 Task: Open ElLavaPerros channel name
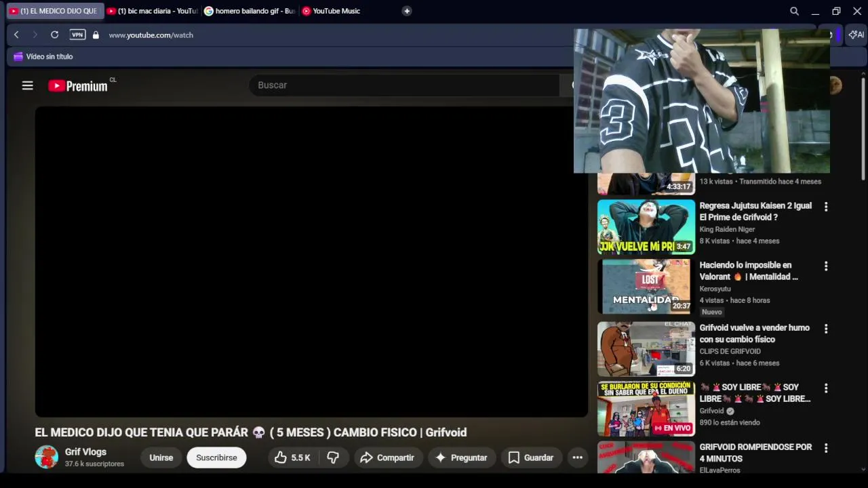(x=719, y=470)
